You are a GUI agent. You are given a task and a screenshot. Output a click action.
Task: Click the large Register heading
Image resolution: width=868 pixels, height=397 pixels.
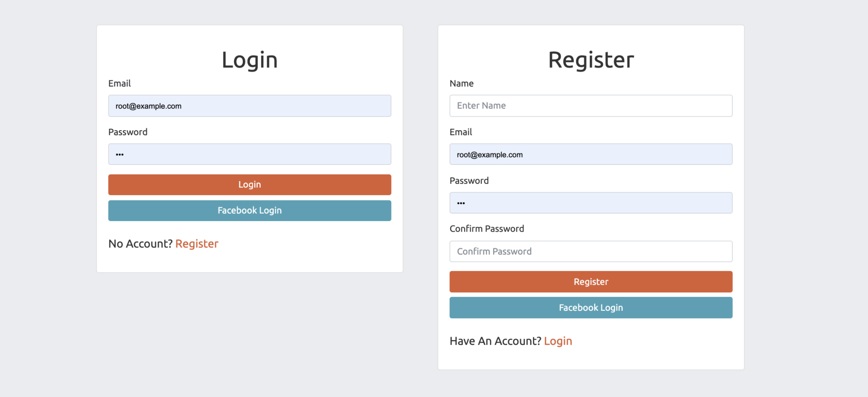[591, 60]
